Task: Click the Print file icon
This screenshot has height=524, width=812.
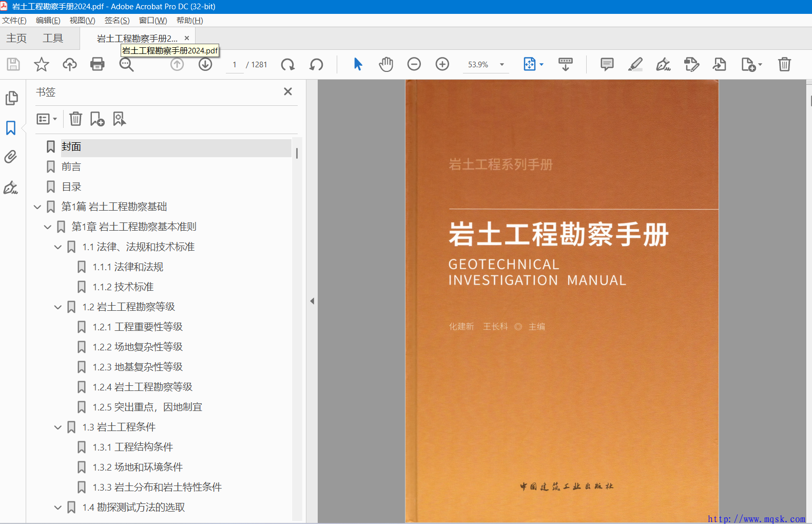Action: coord(97,64)
